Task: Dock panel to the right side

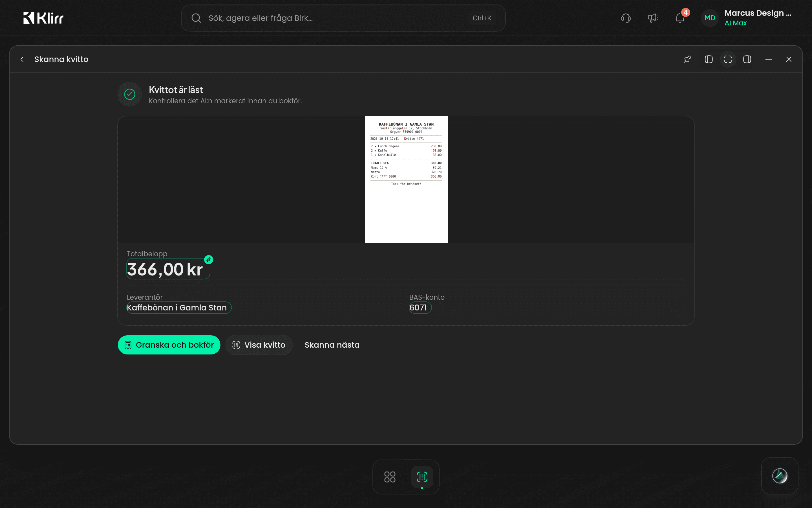Action: [x=747, y=60]
